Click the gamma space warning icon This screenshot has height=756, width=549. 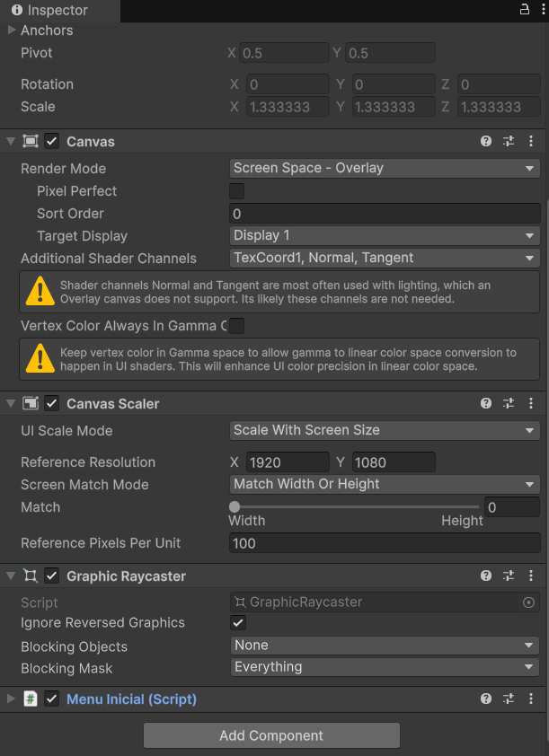coord(40,359)
